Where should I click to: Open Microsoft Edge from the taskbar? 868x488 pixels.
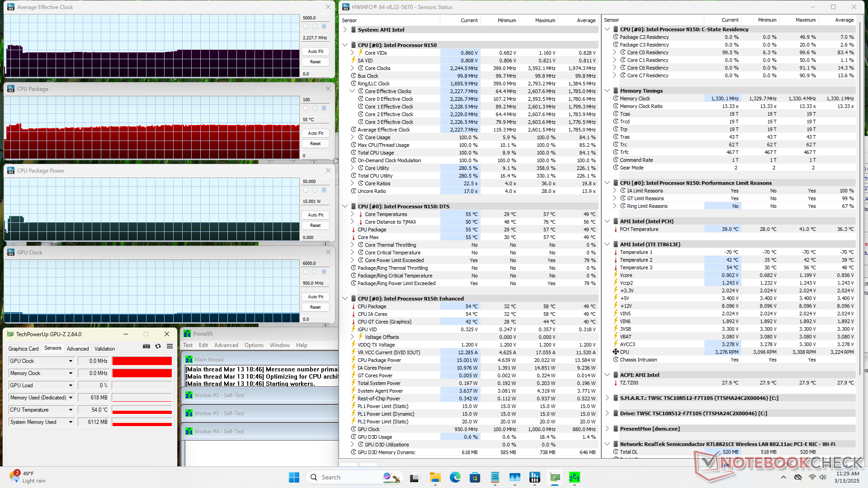[455, 477]
